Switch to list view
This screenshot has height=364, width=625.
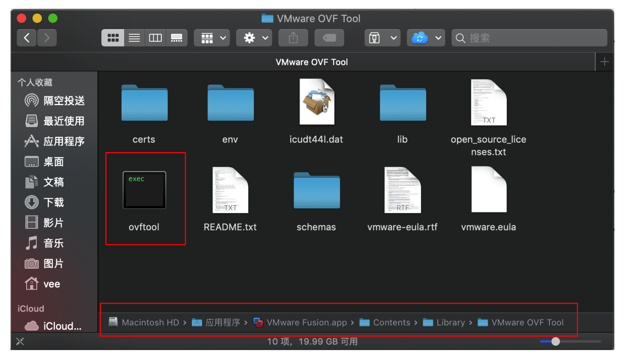(x=134, y=38)
